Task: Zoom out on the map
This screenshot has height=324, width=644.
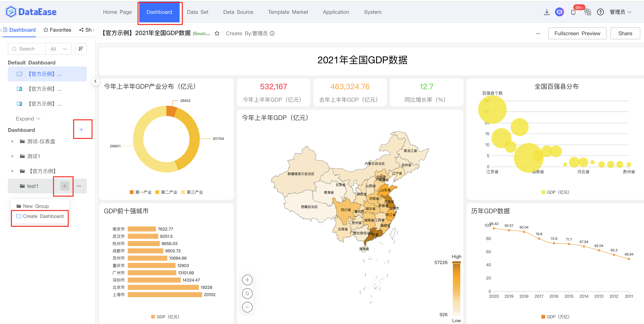Action: point(247,307)
